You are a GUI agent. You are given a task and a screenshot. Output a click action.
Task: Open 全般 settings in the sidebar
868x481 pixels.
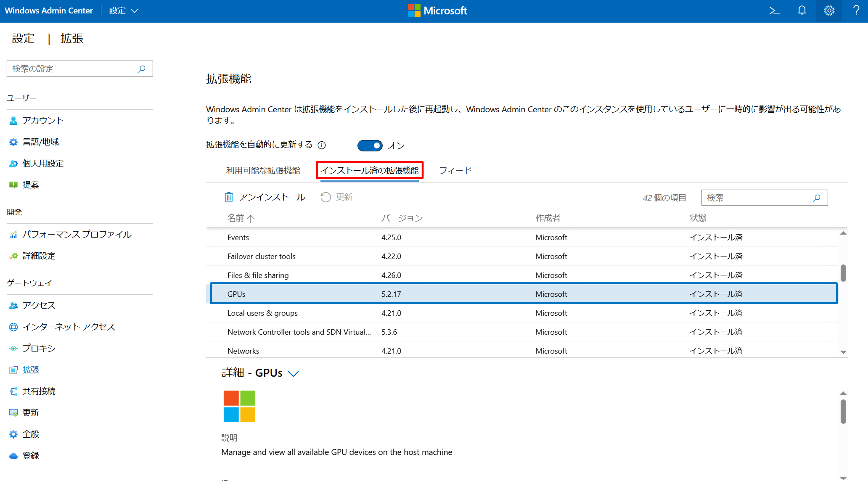point(31,434)
